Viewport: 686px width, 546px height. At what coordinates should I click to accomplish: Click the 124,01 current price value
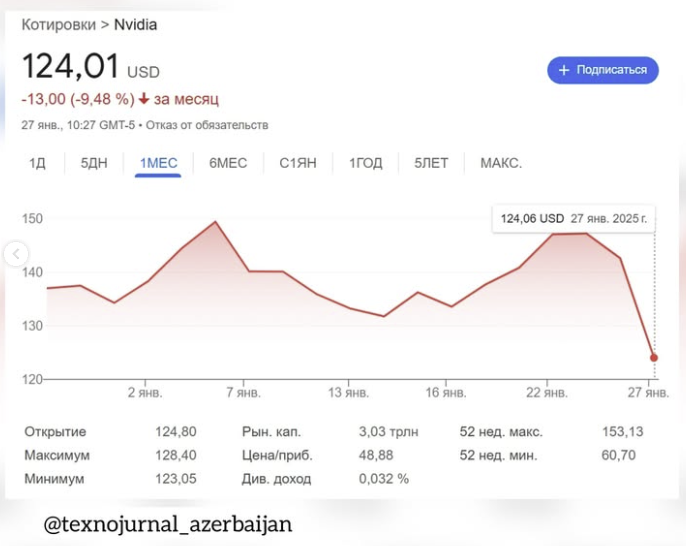(x=70, y=66)
